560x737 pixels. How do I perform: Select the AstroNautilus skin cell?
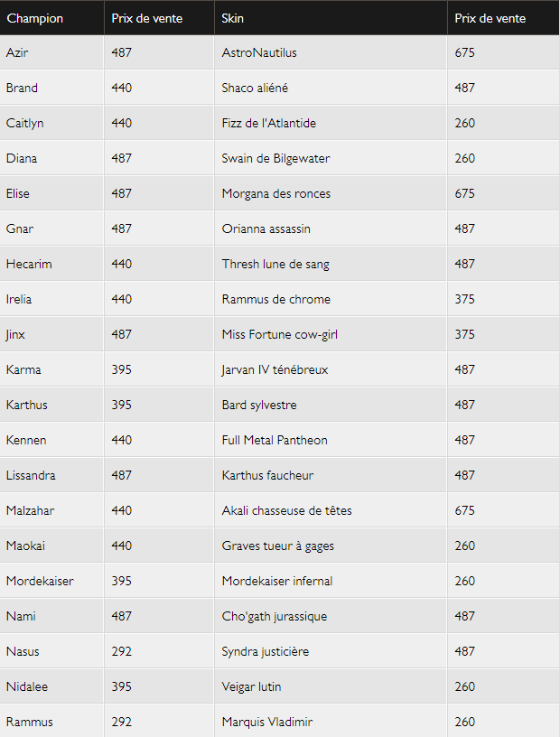pos(331,52)
